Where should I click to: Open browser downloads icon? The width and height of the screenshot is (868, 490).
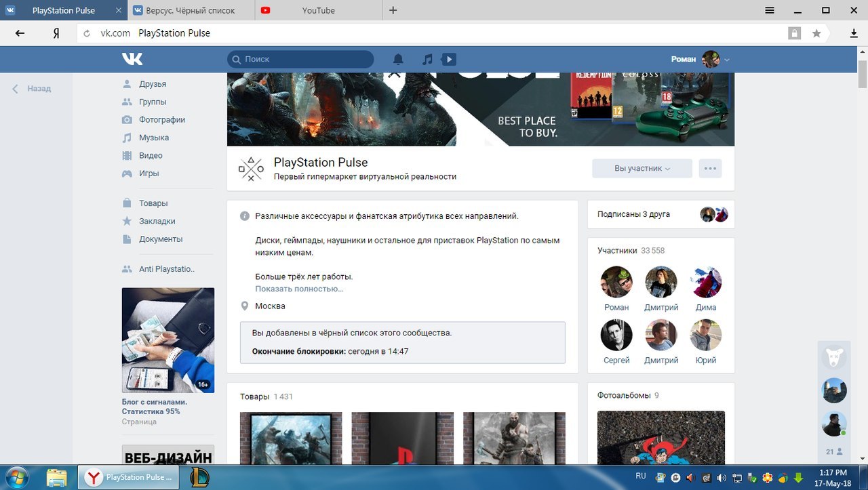(854, 33)
